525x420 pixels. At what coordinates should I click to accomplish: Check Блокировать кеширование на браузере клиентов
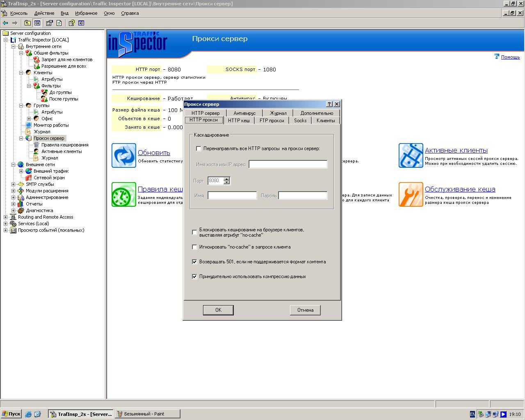tap(195, 232)
